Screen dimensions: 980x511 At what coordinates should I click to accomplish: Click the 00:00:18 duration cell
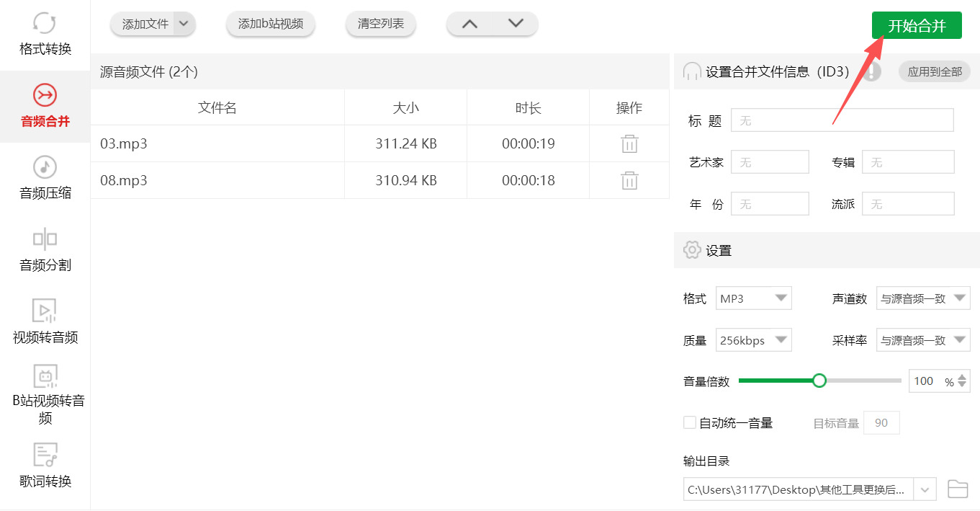[529, 180]
